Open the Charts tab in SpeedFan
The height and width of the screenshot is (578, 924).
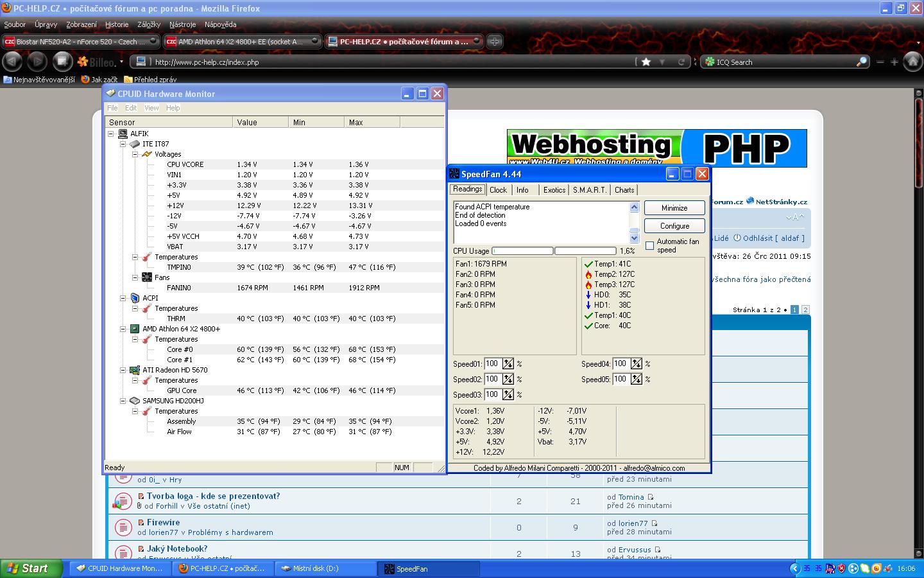624,190
